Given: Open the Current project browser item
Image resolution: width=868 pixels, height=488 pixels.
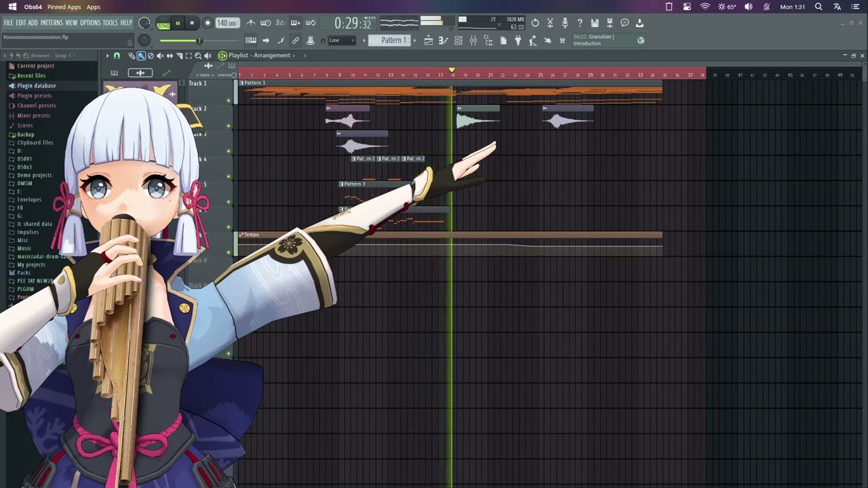Looking at the screenshot, I should (35, 66).
